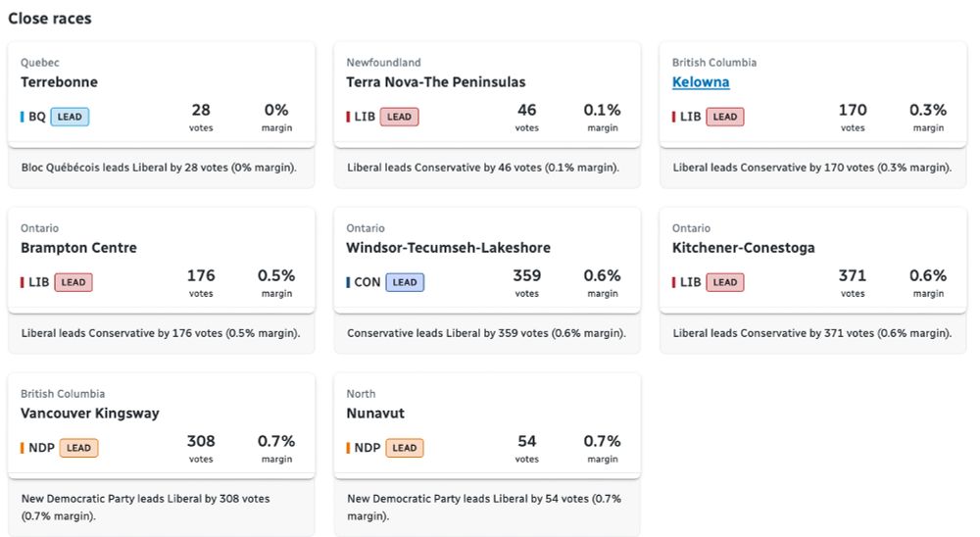Open the Brampton Centre race card
This screenshot has width=980, height=537.
click(x=78, y=248)
